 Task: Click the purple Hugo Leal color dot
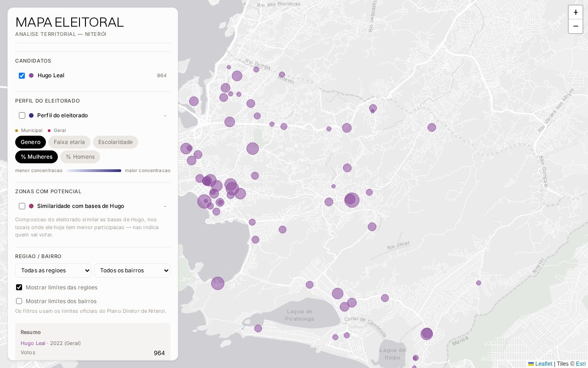point(31,75)
